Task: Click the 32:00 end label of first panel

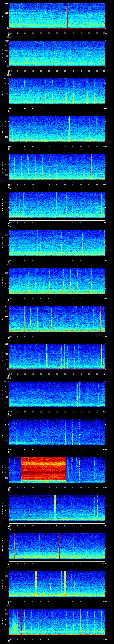Action: (x=105, y=33)
